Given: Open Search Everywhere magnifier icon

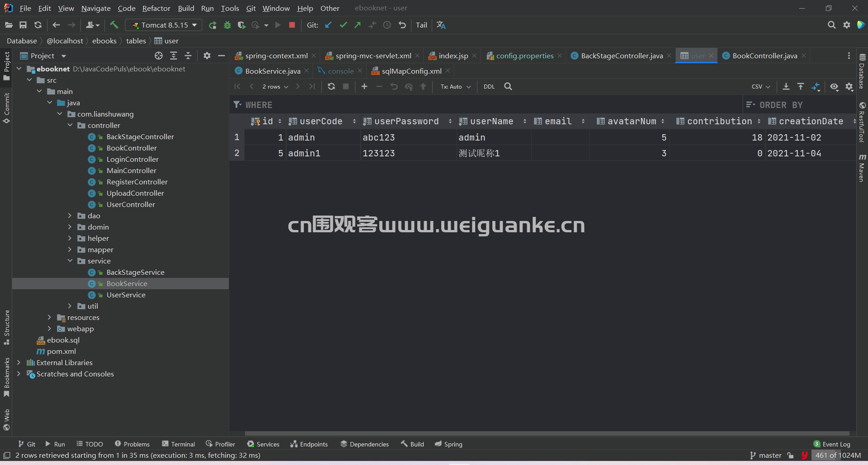Looking at the screenshot, I should (831, 25).
